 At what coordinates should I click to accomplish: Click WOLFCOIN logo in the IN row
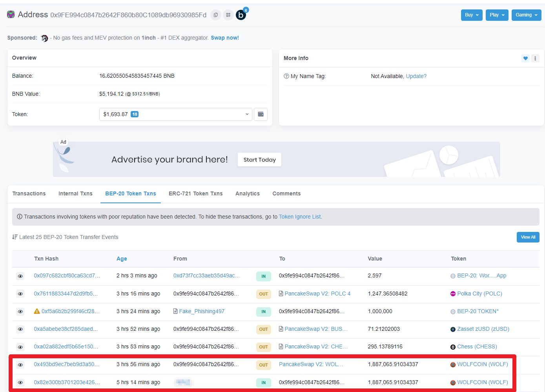(453, 383)
